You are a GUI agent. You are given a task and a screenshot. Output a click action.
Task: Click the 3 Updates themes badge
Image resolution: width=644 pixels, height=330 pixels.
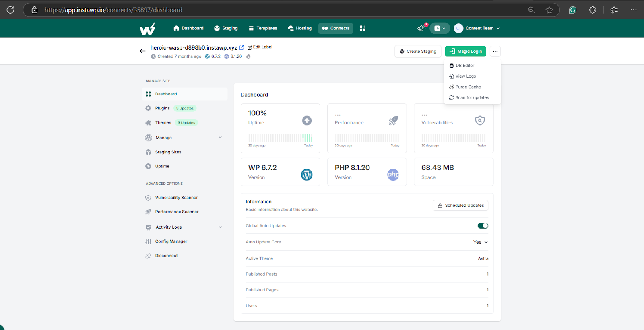point(187,123)
